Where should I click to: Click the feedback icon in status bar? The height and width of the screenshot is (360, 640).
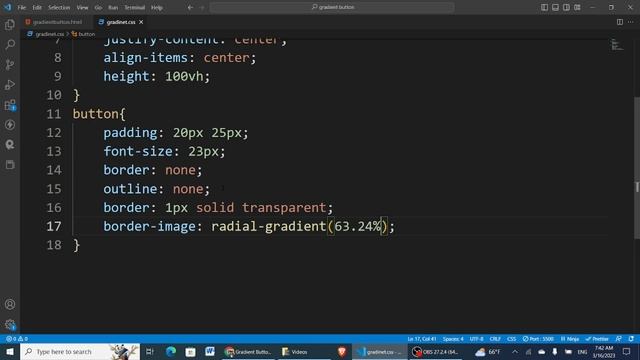coord(619,339)
